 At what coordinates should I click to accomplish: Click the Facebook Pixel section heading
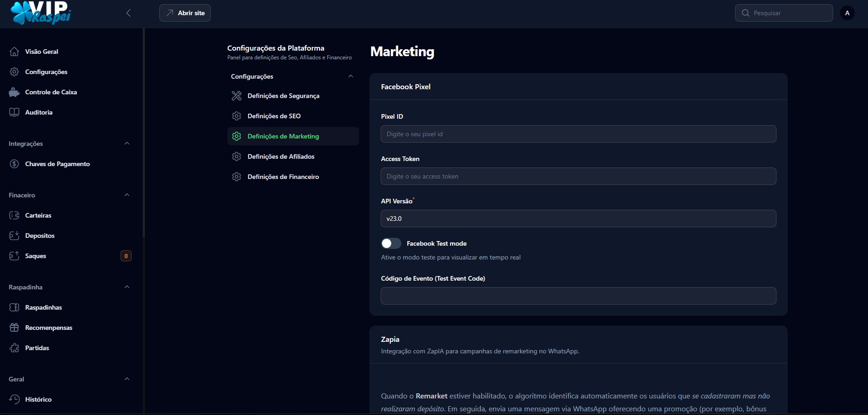[406, 86]
